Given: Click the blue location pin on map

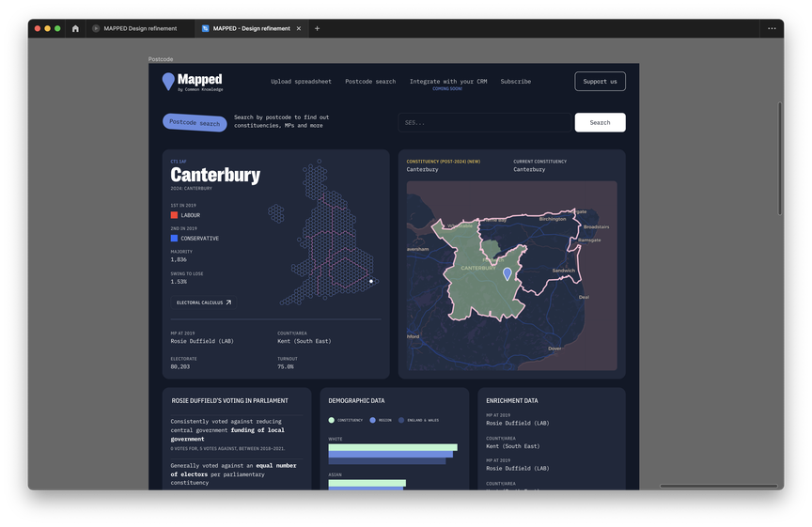Looking at the screenshot, I should pos(507,274).
